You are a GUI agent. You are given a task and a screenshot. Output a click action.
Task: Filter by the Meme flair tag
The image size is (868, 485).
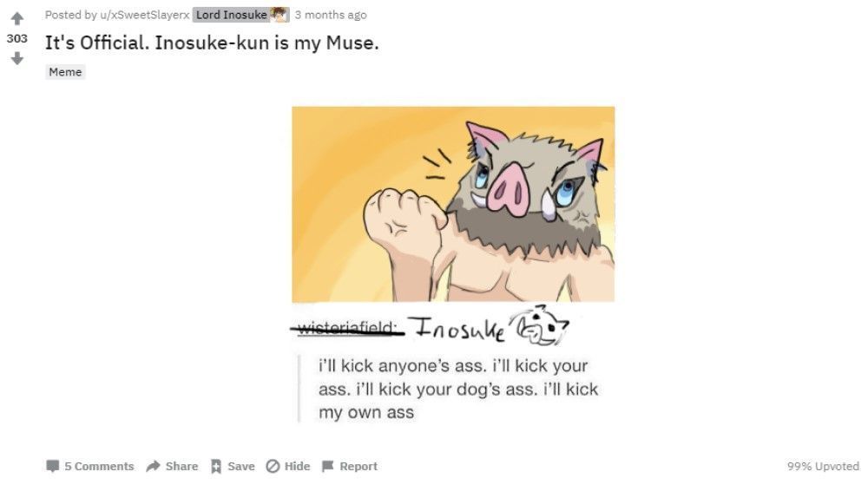(x=65, y=72)
